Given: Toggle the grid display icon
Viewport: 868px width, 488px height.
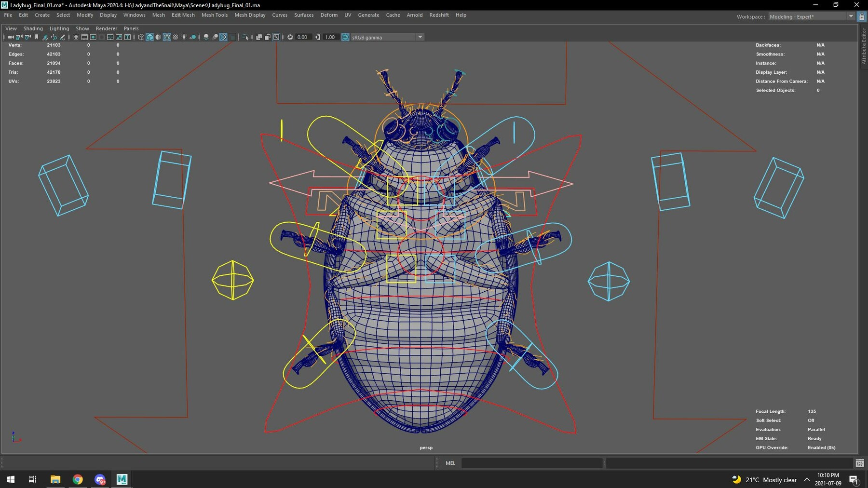Looking at the screenshot, I should pos(76,37).
